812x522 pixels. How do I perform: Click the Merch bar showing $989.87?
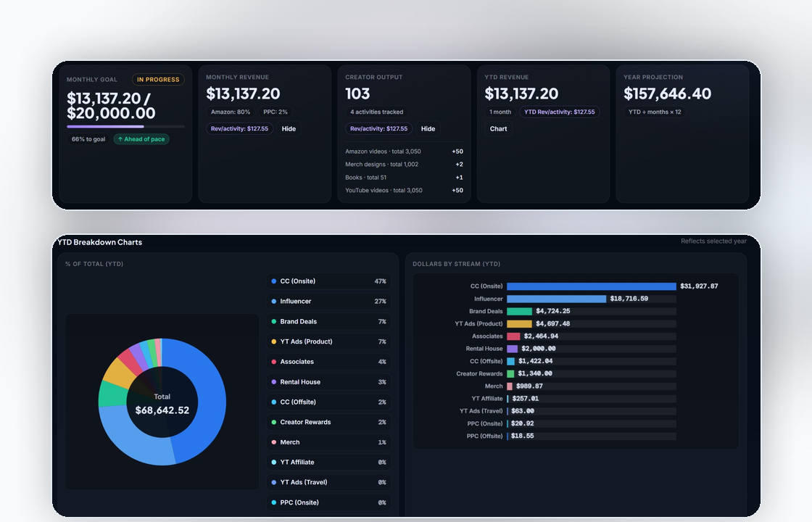pos(510,386)
